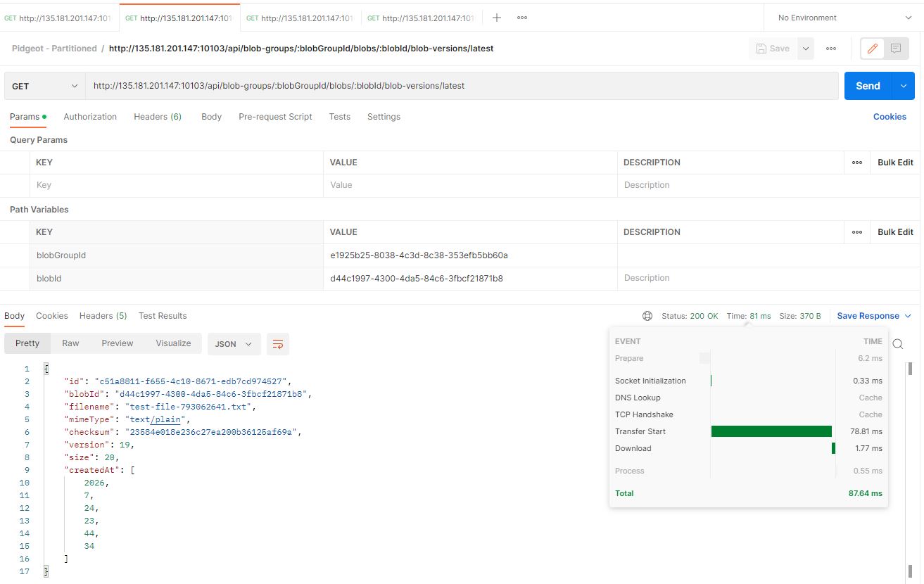Open the Cookies link

click(x=890, y=117)
